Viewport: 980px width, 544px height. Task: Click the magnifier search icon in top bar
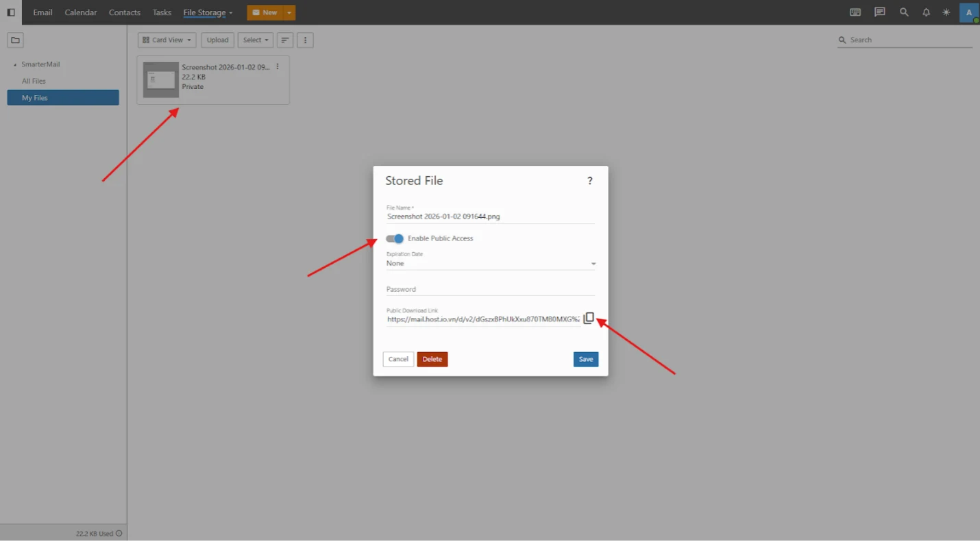pyautogui.click(x=904, y=12)
